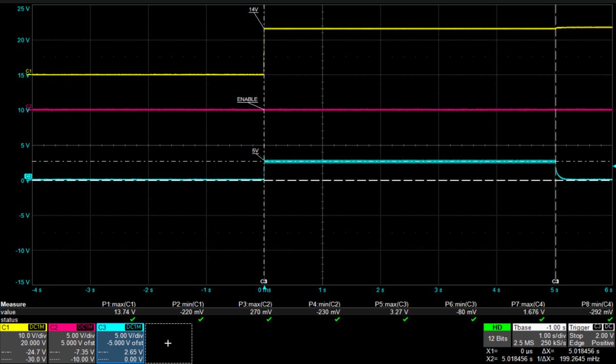Click the 270 mV measurement value
Image resolution: width=616 pixels, height=364 pixels.
tap(262, 312)
